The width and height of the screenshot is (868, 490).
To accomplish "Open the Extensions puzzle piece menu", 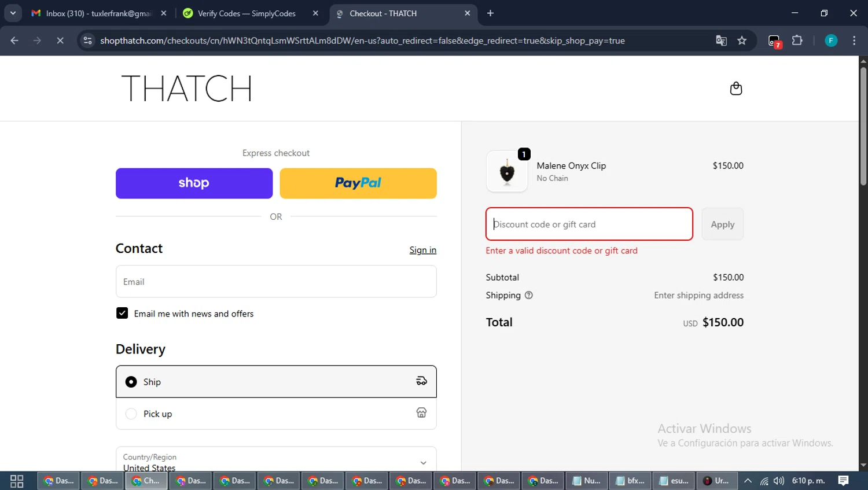I will click(797, 40).
